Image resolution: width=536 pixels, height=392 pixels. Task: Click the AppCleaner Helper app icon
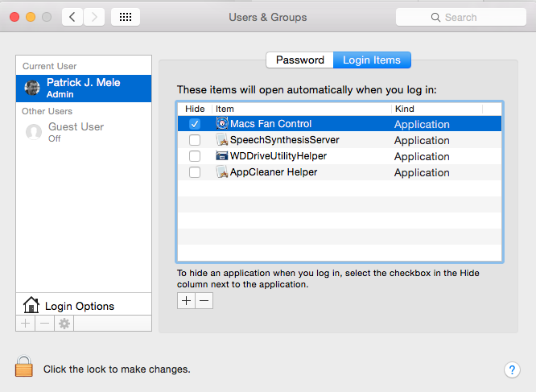click(222, 172)
